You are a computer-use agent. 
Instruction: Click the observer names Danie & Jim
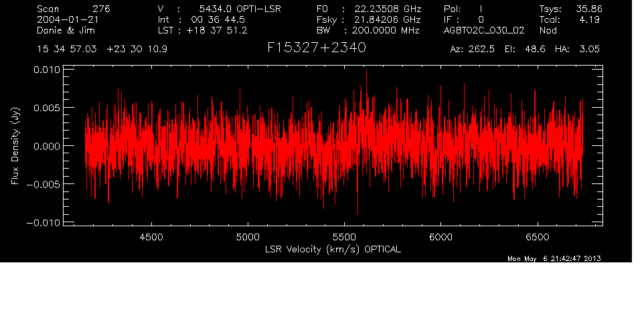(66, 30)
